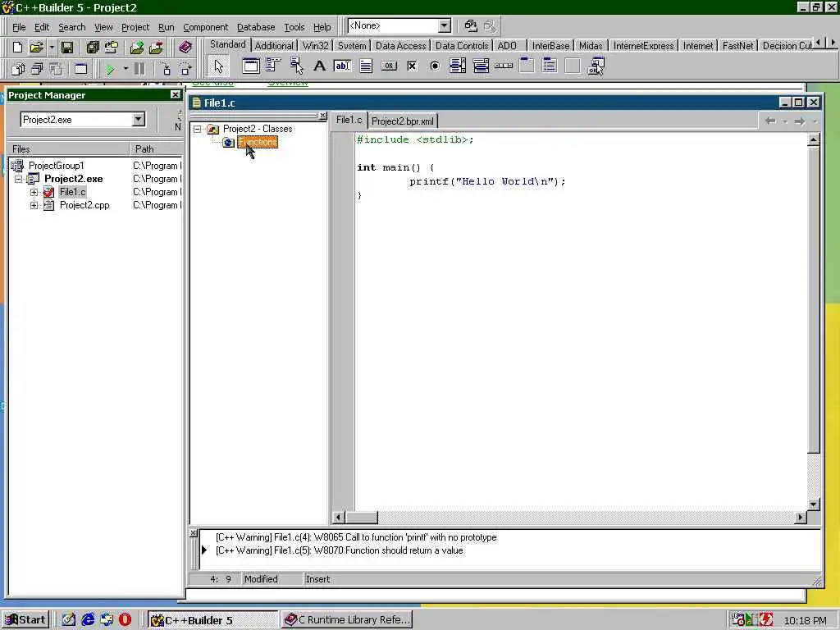Switch to the InternetExpress palette tab
The height and width of the screenshot is (630, 840).
[x=643, y=46]
